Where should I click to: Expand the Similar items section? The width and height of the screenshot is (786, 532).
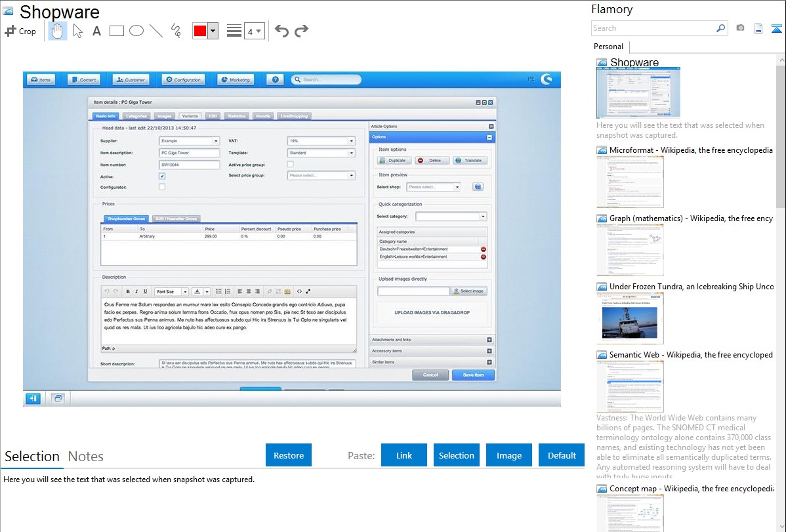point(489,362)
